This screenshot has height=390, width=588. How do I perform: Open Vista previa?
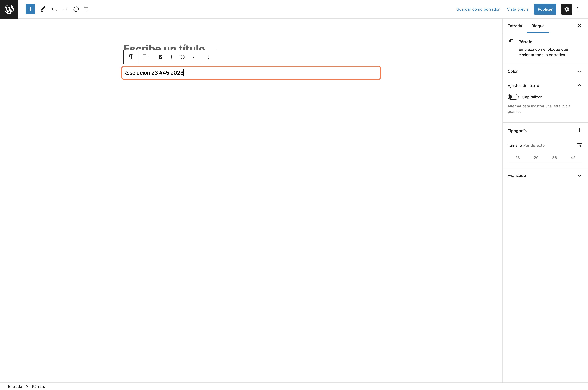coord(518,9)
